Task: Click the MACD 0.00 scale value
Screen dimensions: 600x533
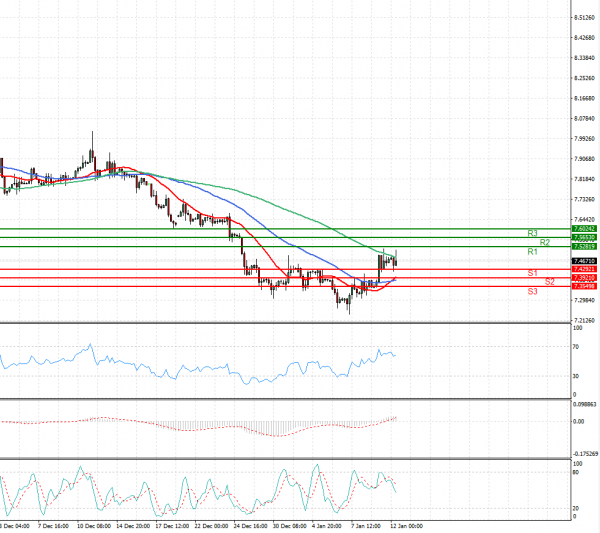Action: point(579,422)
